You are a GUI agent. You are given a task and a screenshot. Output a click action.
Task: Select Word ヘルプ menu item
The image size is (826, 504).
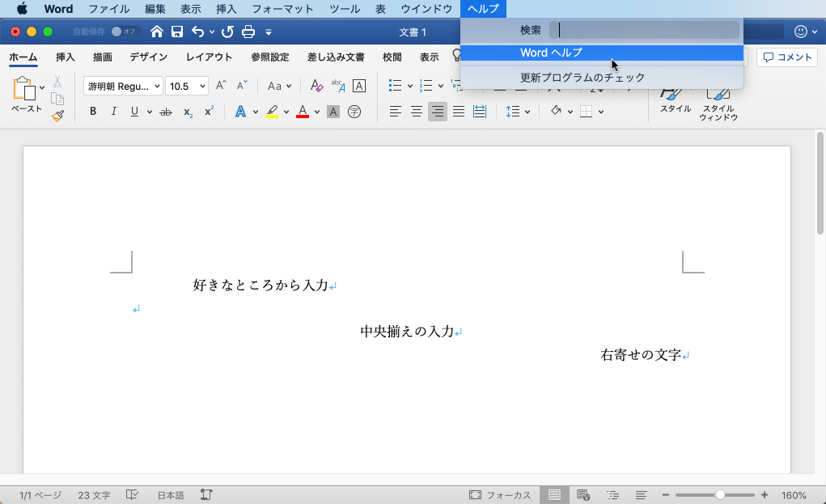tap(602, 53)
